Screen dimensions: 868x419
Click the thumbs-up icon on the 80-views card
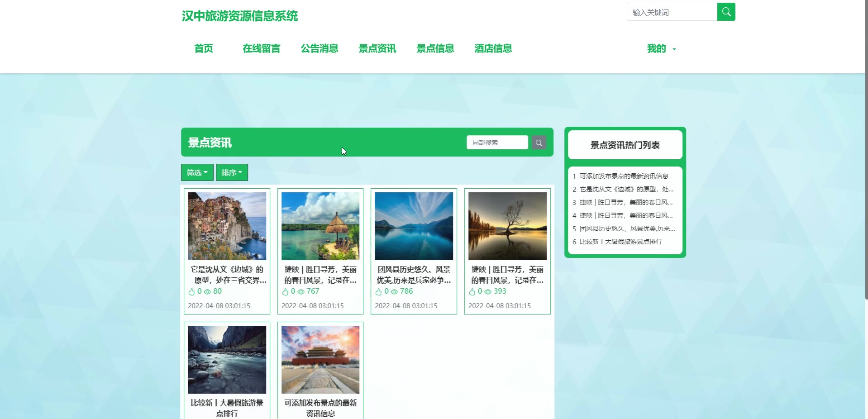(x=192, y=292)
